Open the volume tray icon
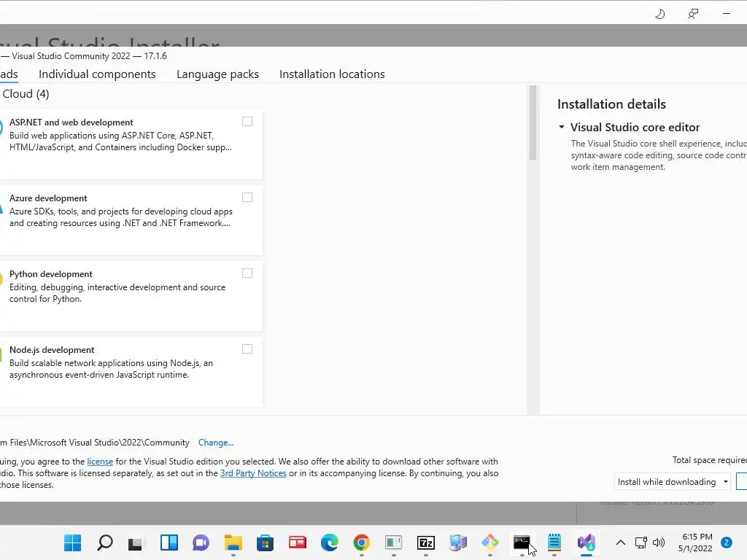Viewport: 747px width, 560px height. tap(659, 542)
